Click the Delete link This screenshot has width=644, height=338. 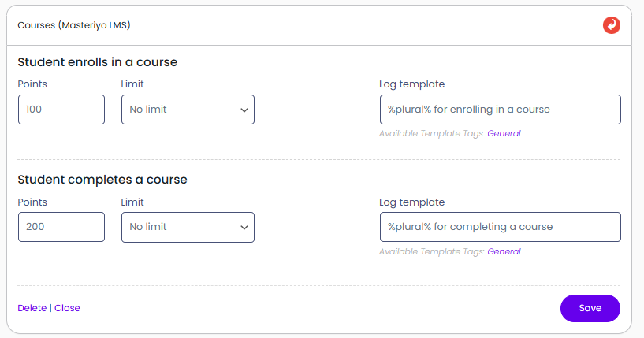pos(32,308)
